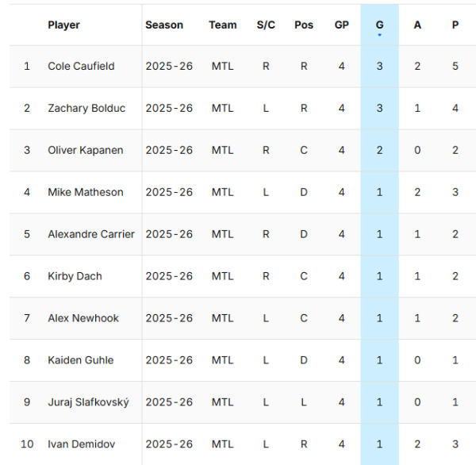This screenshot has height=465, width=476.
Task: Select Kaiden Guhle's name
Action: pyautogui.click(x=81, y=360)
